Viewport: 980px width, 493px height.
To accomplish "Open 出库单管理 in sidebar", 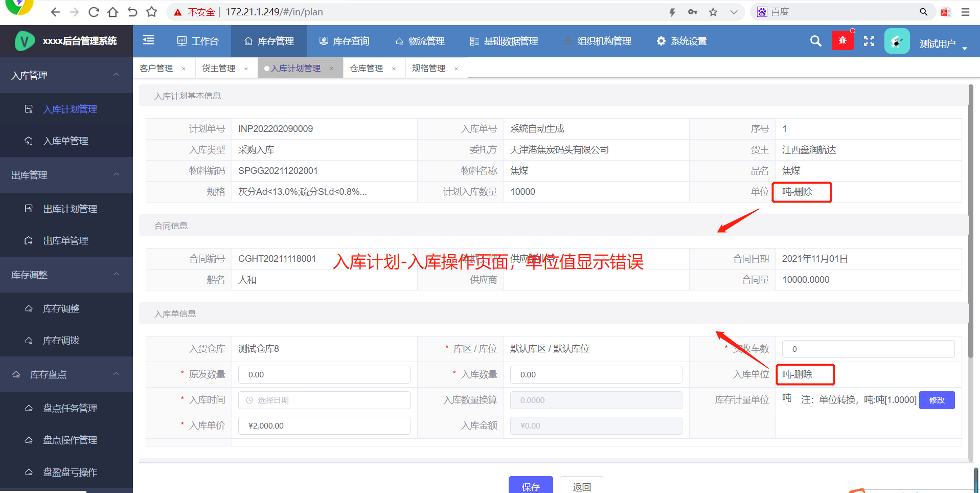I will tap(66, 240).
